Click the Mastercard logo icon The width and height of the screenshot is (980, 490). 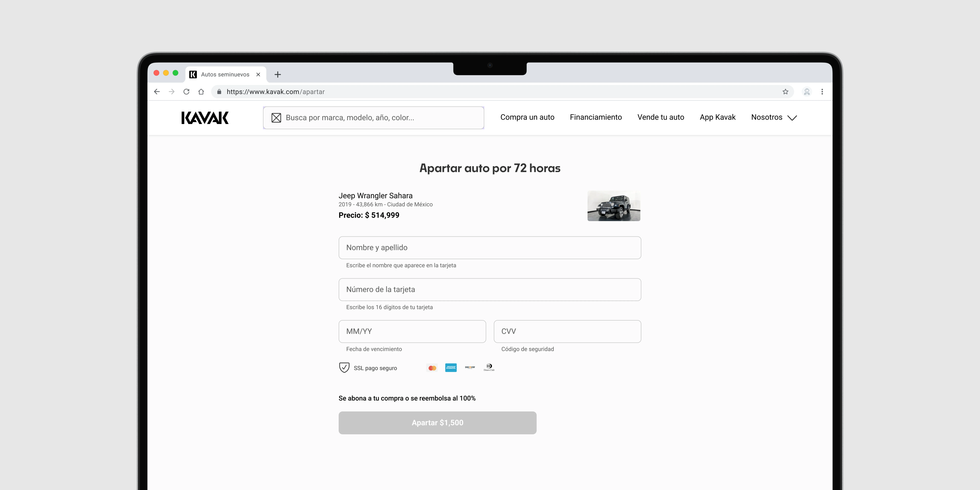click(x=432, y=368)
